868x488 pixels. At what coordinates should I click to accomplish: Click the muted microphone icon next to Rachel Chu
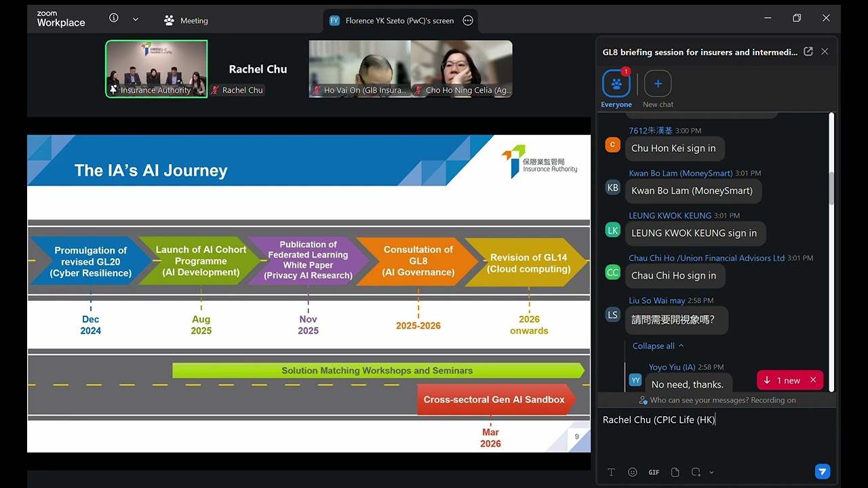pyautogui.click(x=216, y=90)
